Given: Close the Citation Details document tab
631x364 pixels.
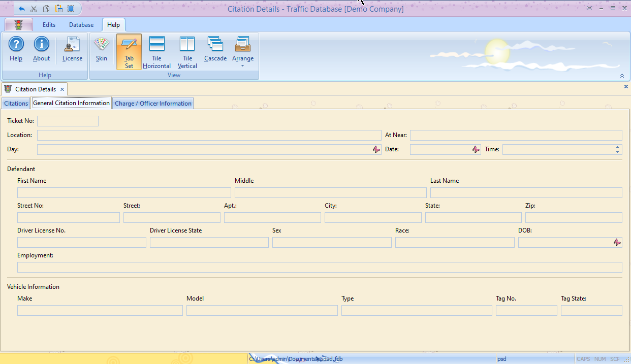Looking at the screenshot, I should click(62, 89).
